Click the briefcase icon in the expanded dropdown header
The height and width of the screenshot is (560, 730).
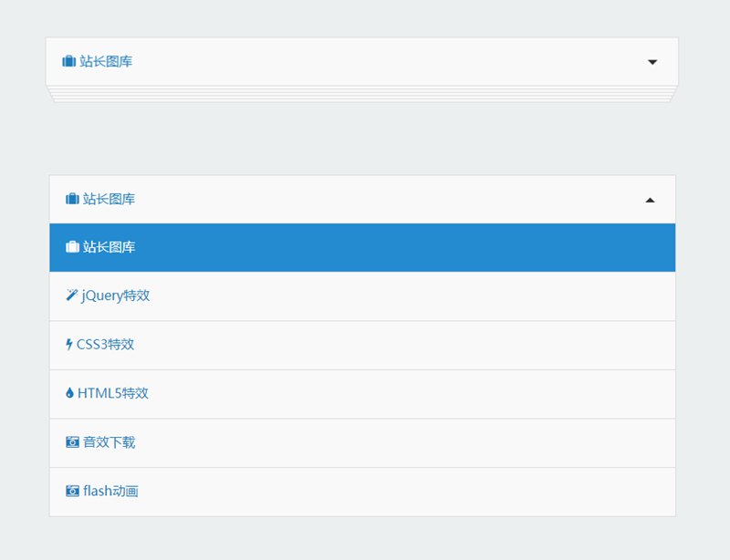click(72, 199)
